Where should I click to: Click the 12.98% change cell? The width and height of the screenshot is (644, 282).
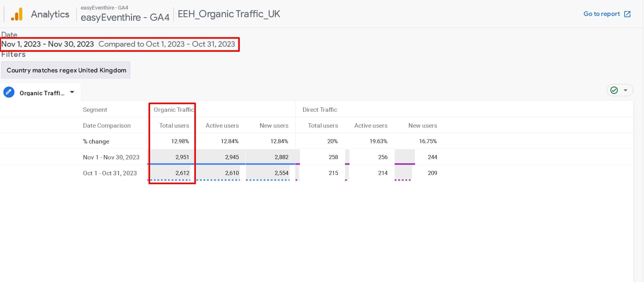180,141
